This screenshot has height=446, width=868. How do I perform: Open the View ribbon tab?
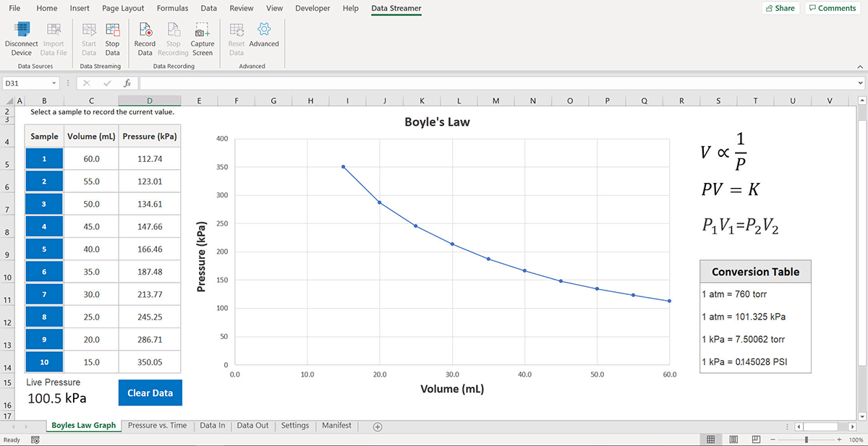pos(274,9)
